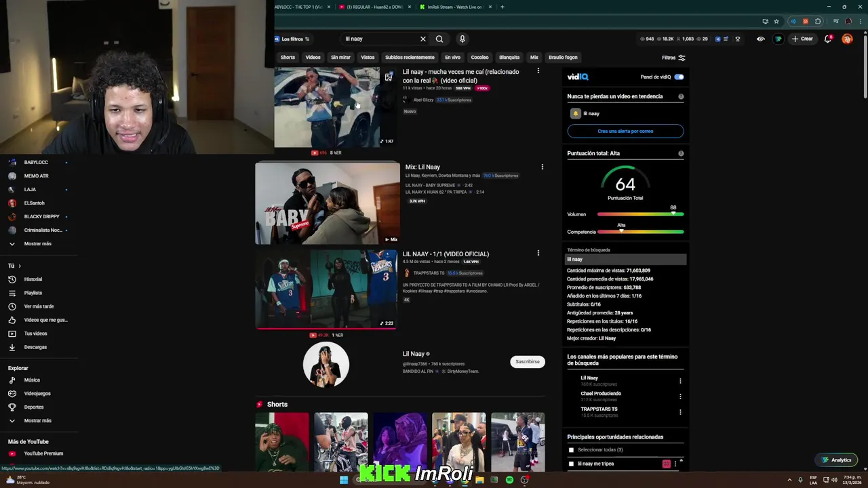Toggle the Panel de vidIQ switch

[679, 77]
